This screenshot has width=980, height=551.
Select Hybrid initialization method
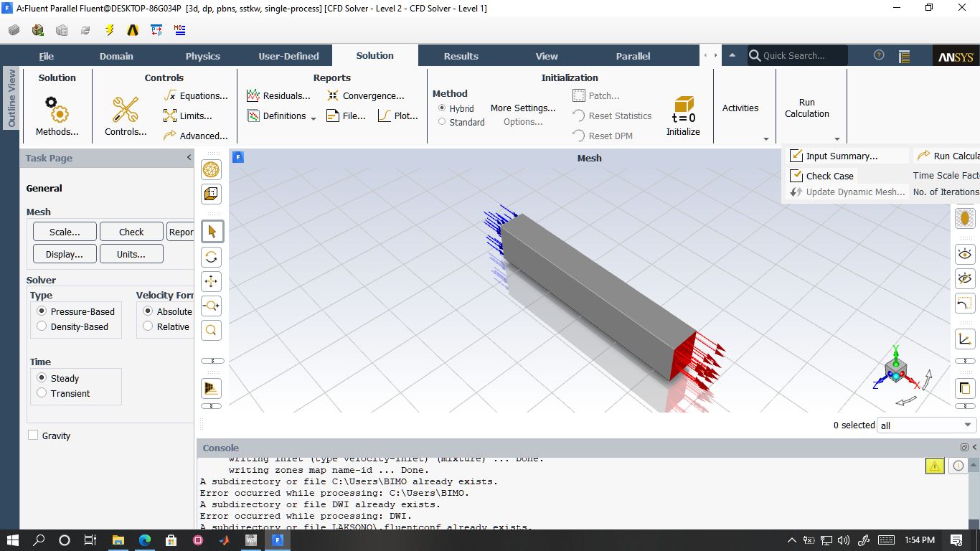[442, 108]
